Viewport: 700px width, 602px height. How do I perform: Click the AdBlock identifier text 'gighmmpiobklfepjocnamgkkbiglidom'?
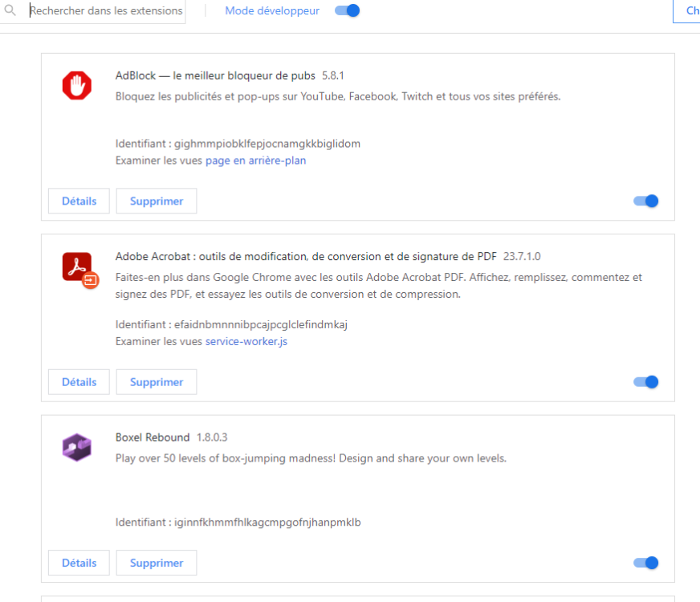267,144
